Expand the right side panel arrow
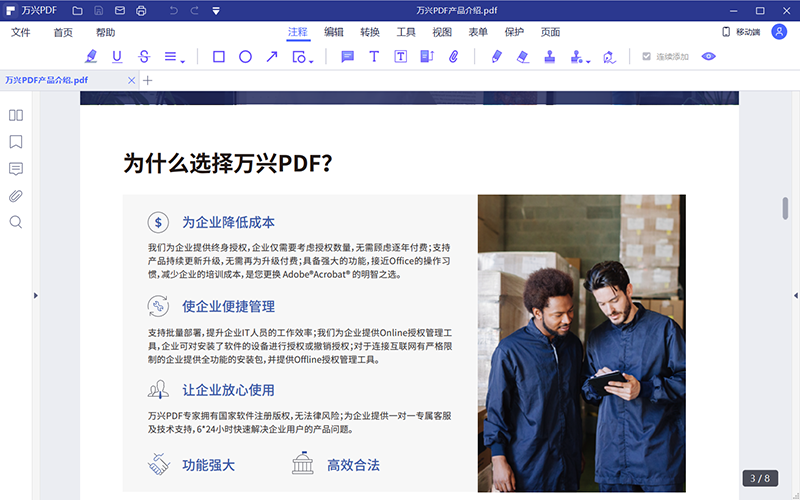 point(795,295)
